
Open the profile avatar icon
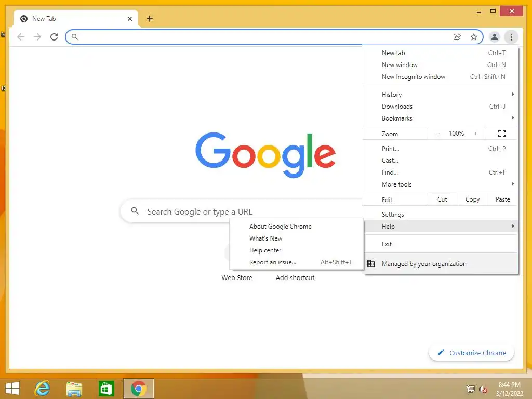tap(495, 37)
